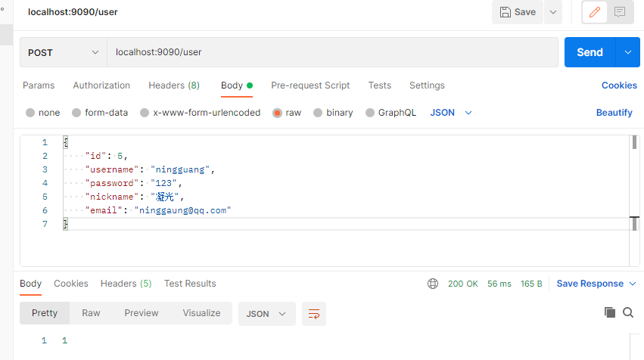Search the response with magnifier icon
This screenshot has height=360, width=644.
(x=628, y=312)
